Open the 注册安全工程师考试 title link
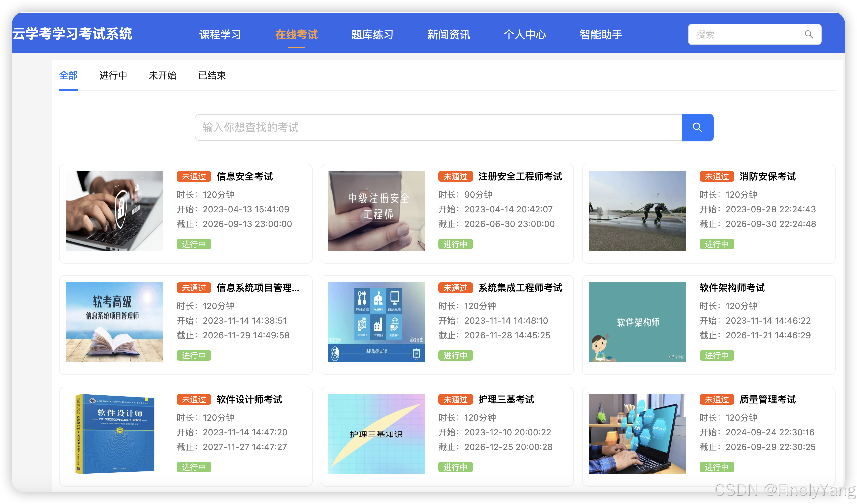This screenshot has height=504, width=857. point(520,176)
